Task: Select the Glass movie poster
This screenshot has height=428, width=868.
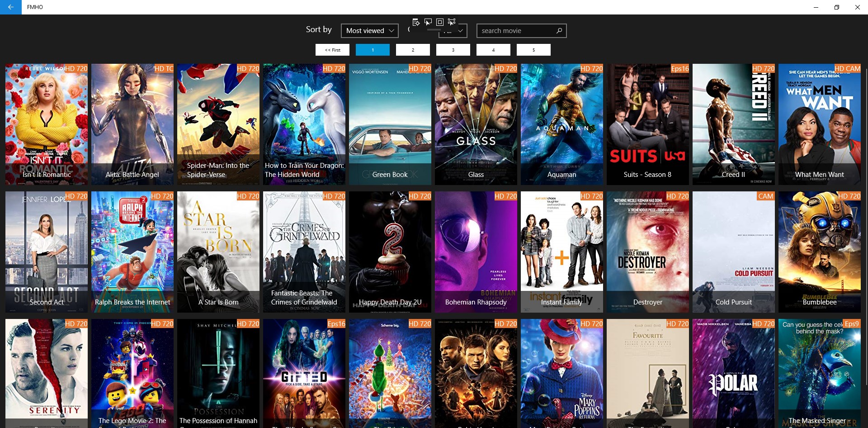Action: pos(476,124)
